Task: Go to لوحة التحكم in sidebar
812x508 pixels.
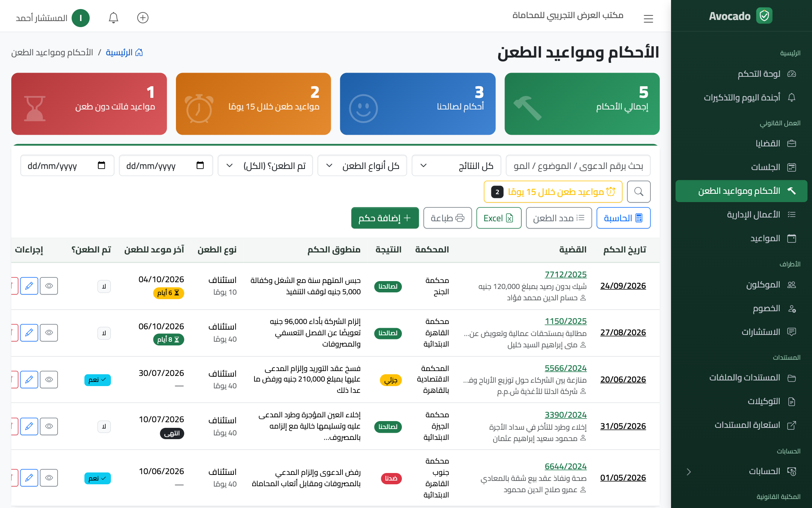Action: pos(741,74)
